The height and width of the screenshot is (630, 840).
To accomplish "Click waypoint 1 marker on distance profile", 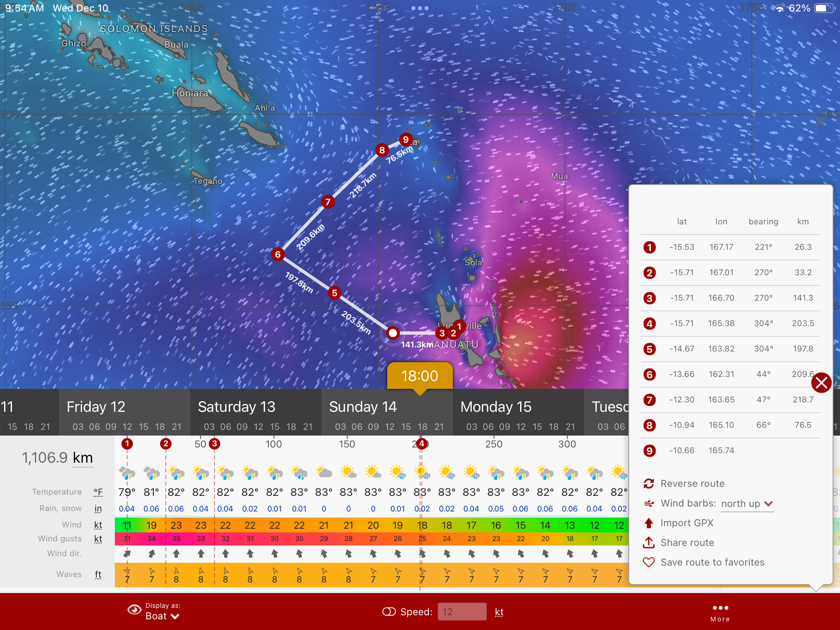I will (x=127, y=443).
